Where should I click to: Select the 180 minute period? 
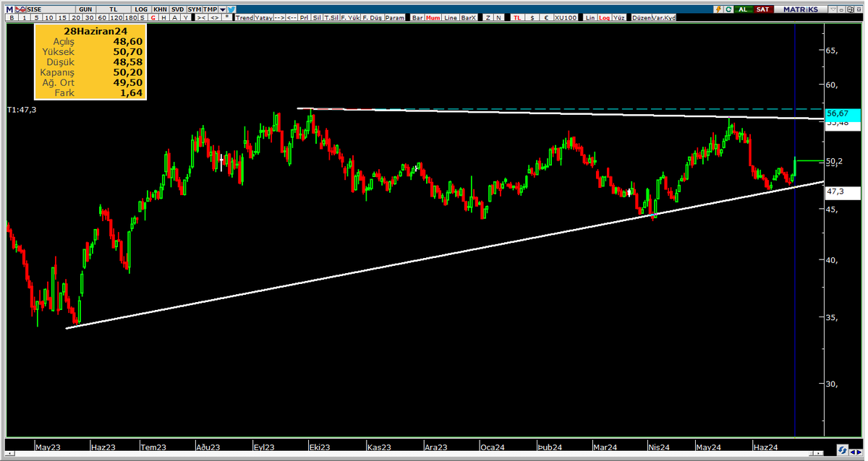point(131,17)
